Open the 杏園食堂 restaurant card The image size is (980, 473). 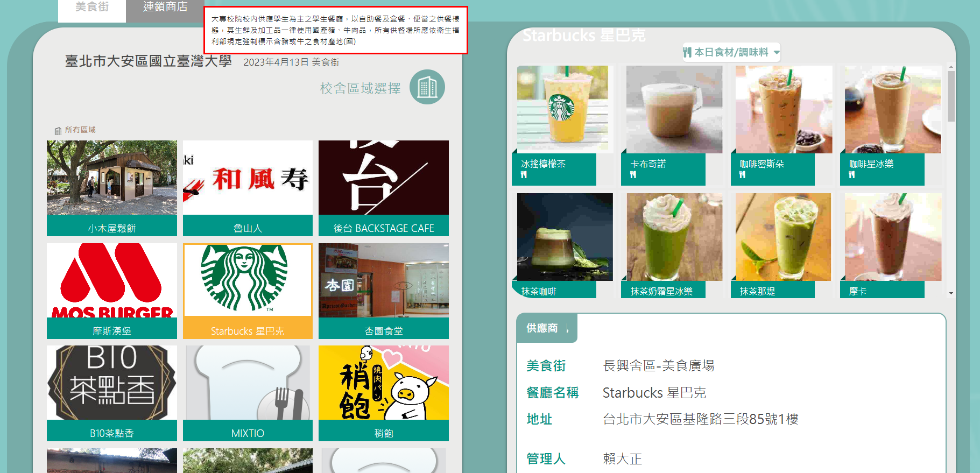point(384,291)
